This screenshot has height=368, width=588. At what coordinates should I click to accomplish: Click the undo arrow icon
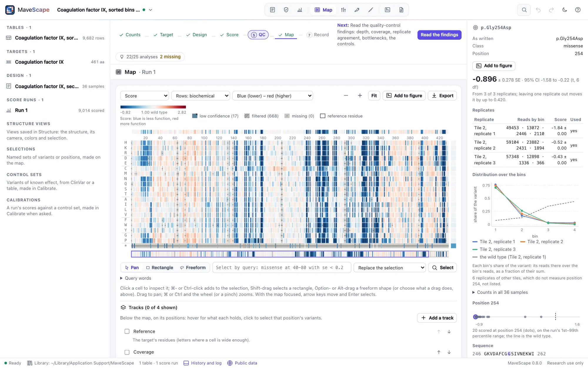coord(538,10)
